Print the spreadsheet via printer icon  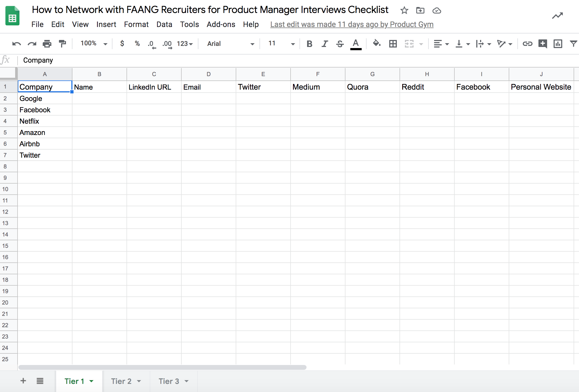coord(47,44)
